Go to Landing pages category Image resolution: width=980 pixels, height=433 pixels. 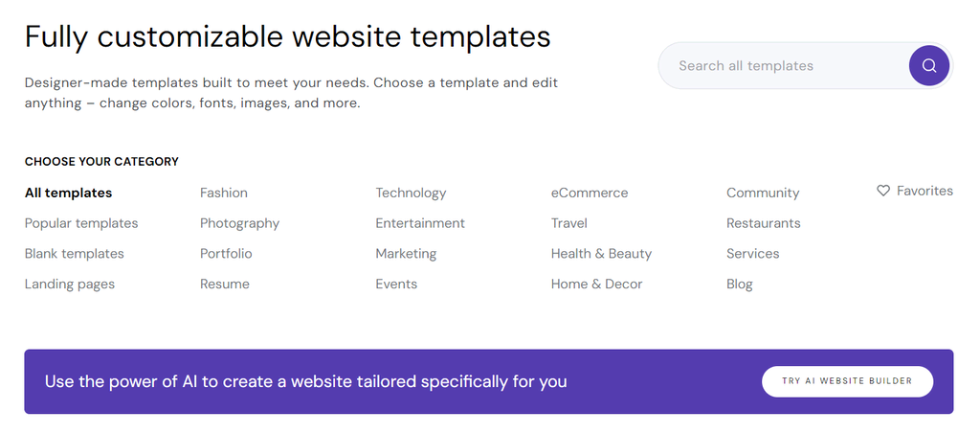click(70, 285)
